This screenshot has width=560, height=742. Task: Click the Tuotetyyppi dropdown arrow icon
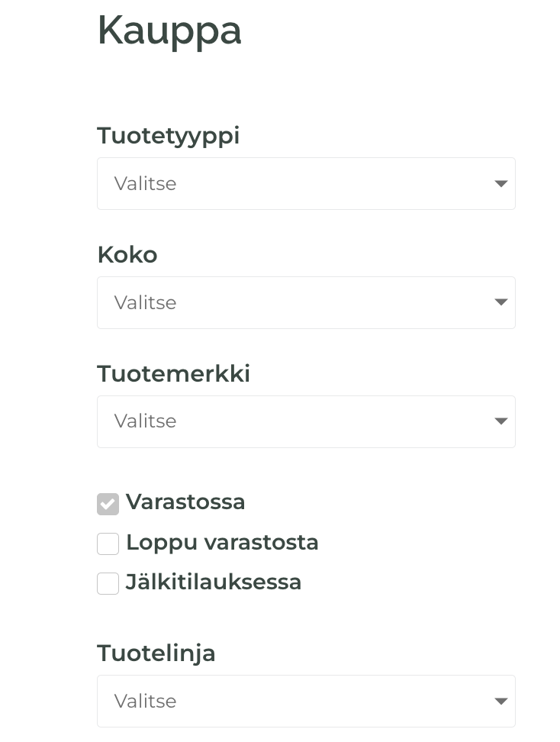500,184
